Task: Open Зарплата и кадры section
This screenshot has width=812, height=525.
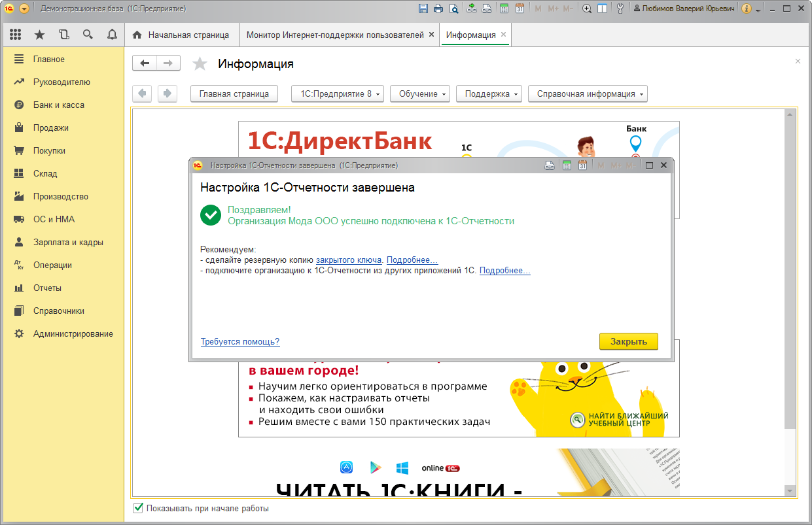Action: pyautogui.click(x=68, y=242)
